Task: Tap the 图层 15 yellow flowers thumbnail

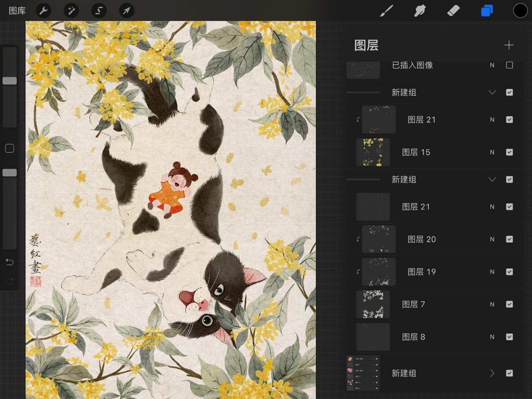Action: pos(373,152)
